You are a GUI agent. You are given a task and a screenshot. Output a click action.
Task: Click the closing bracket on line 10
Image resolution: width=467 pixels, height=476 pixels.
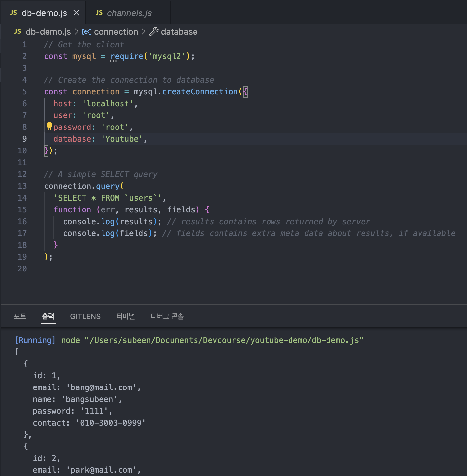pyautogui.click(x=46, y=151)
